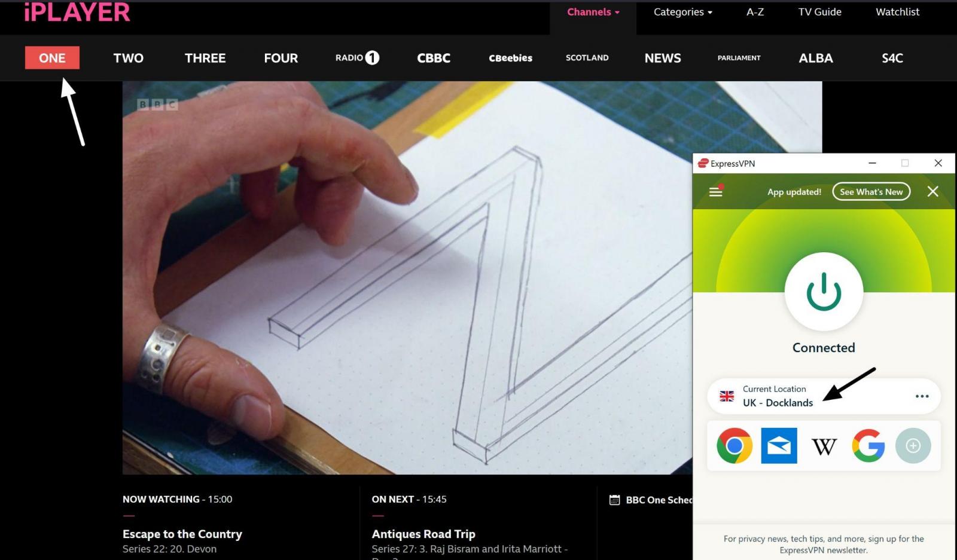Viewport: 957px width, 560px height.
Task: Dismiss the App updated banner
Action: tap(932, 191)
